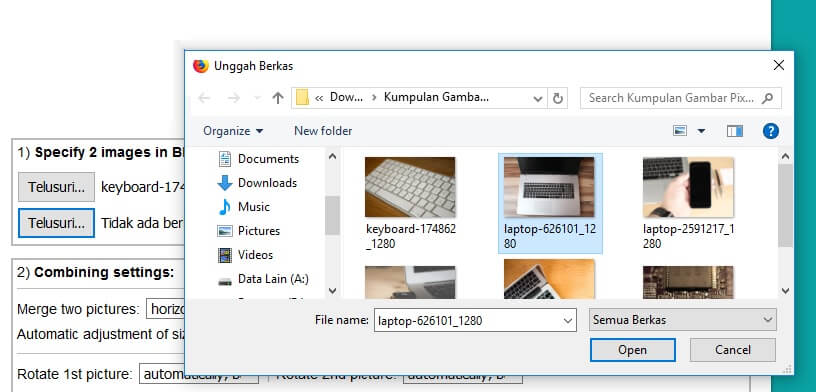Screen dimensions: 816x392
Task: Select second-row laptop on wood thumbnail
Action: click(x=549, y=279)
